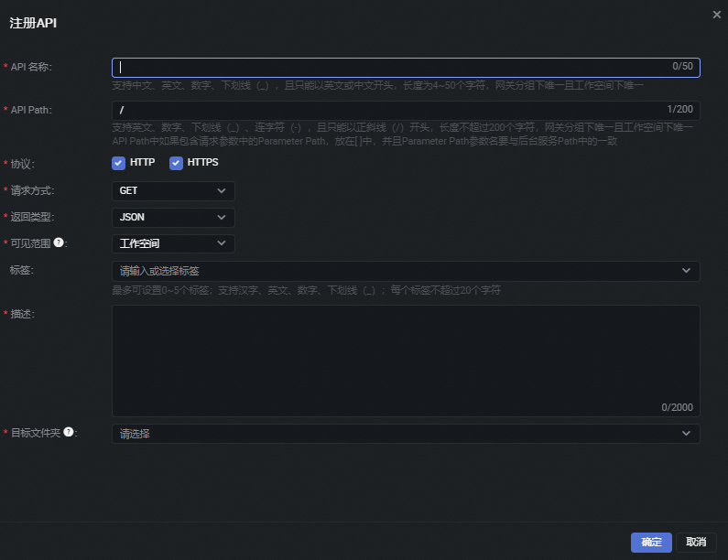Open the 可见范围 工作空间 dropdown
Viewport: 728px width, 560px height.
173,243
